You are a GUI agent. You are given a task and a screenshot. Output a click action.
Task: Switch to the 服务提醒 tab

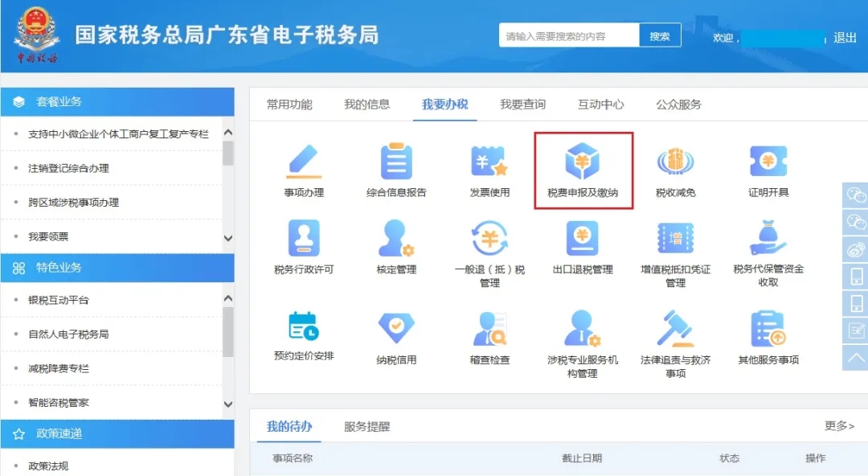366,427
